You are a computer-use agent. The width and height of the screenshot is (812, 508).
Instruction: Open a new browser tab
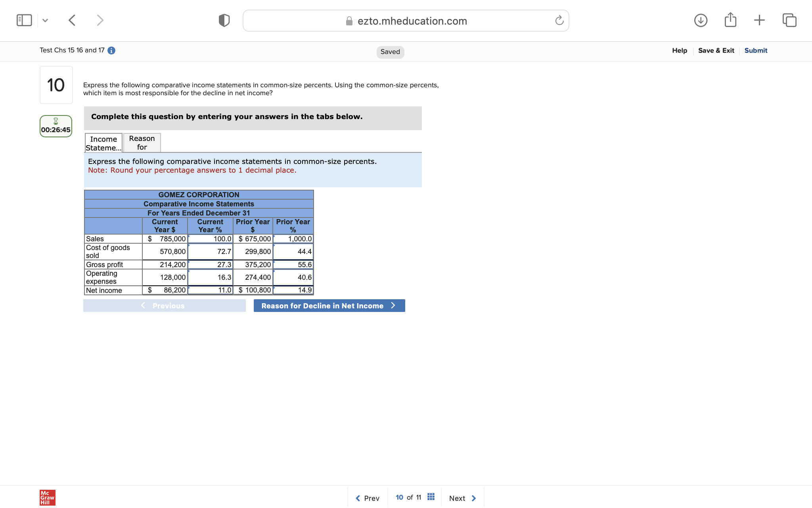point(759,20)
